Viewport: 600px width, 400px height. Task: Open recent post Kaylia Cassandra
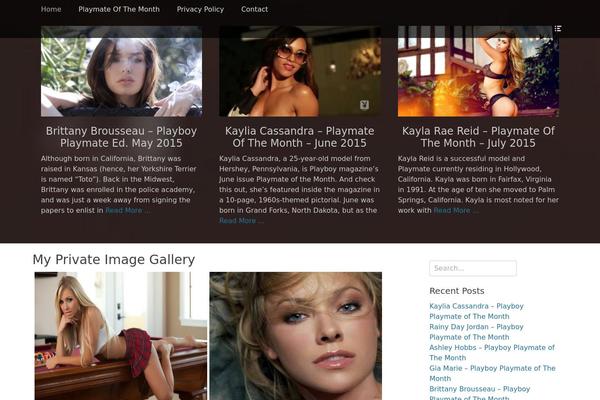point(476,311)
